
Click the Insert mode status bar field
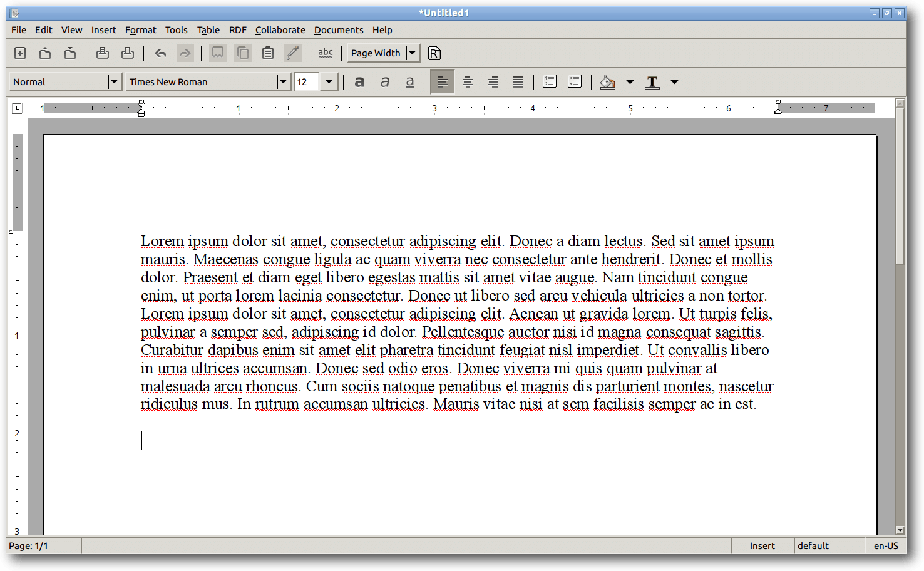click(762, 546)
